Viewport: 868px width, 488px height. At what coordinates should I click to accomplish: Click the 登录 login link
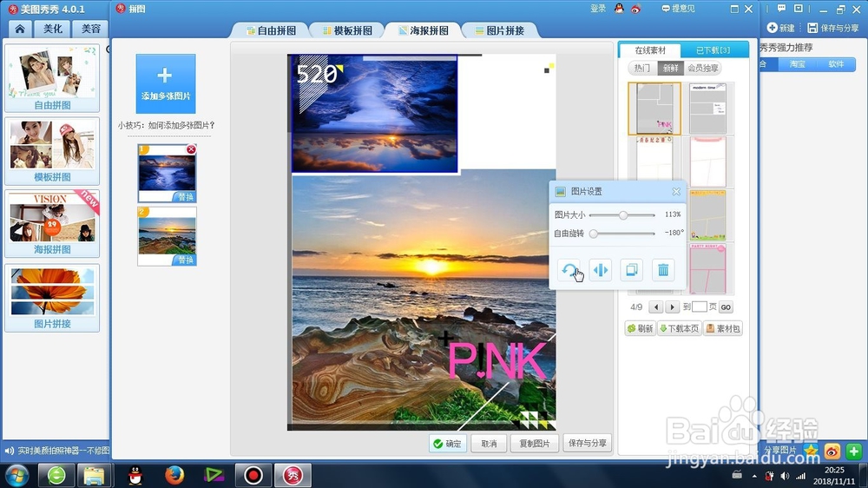pyautogui.click(x=598, y=9)
